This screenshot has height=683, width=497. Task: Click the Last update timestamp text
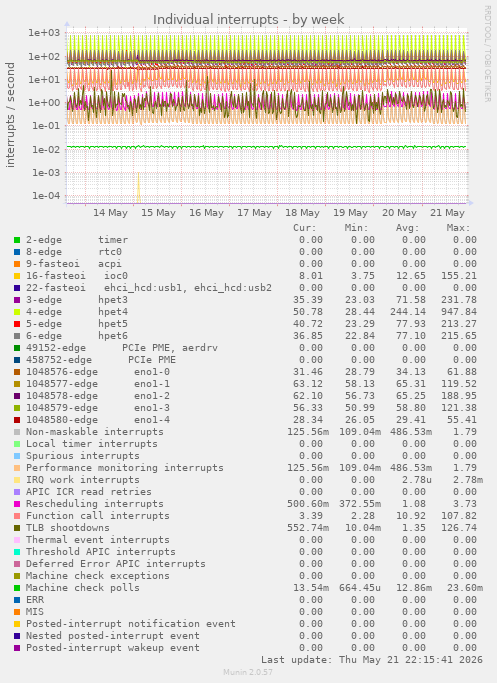click(372, 660)
